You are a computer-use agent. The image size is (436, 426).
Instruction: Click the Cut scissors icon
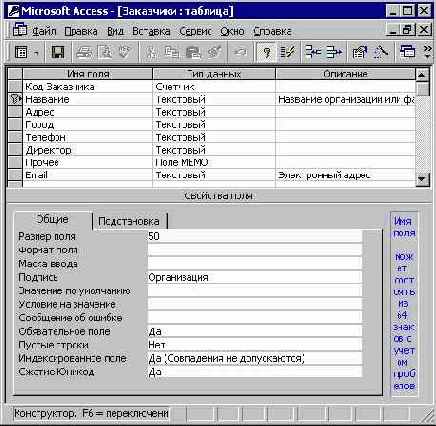[151, 52]
